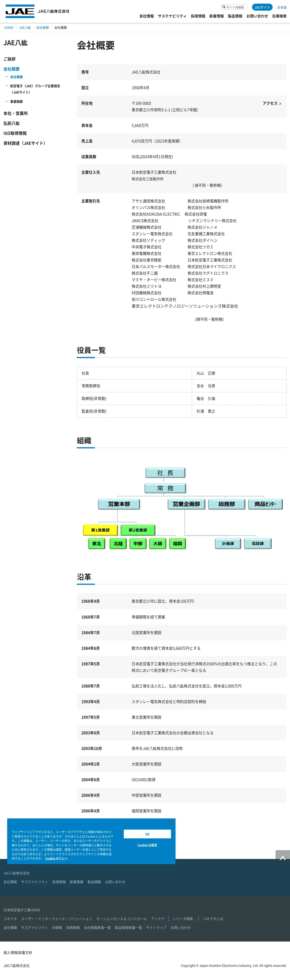This screenshot has height=980, width=290.
Task: Click 社長 box in org chart
Action: (166, 473)
